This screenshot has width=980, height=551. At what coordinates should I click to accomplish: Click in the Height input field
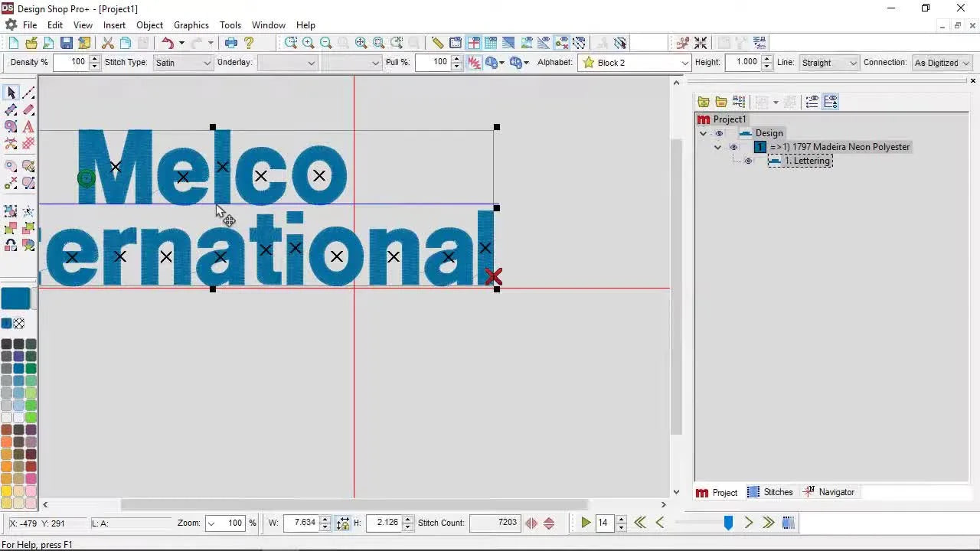(744, 62)
